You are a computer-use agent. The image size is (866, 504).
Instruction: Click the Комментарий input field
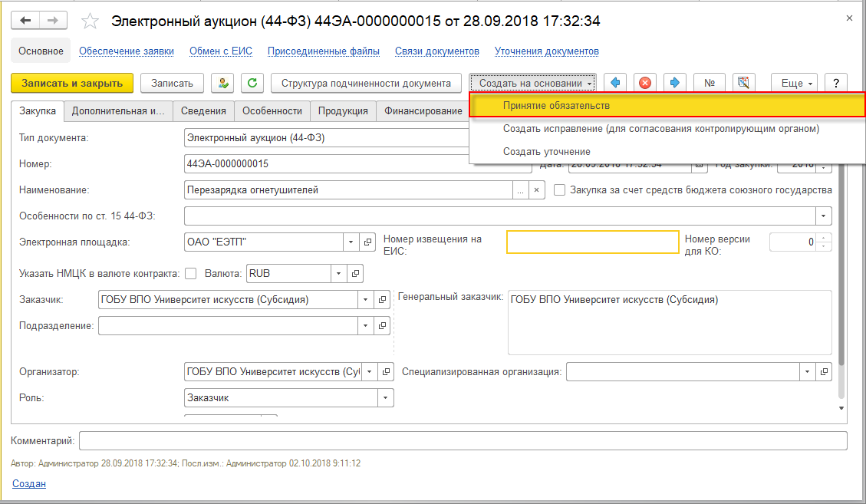(463, 440)
